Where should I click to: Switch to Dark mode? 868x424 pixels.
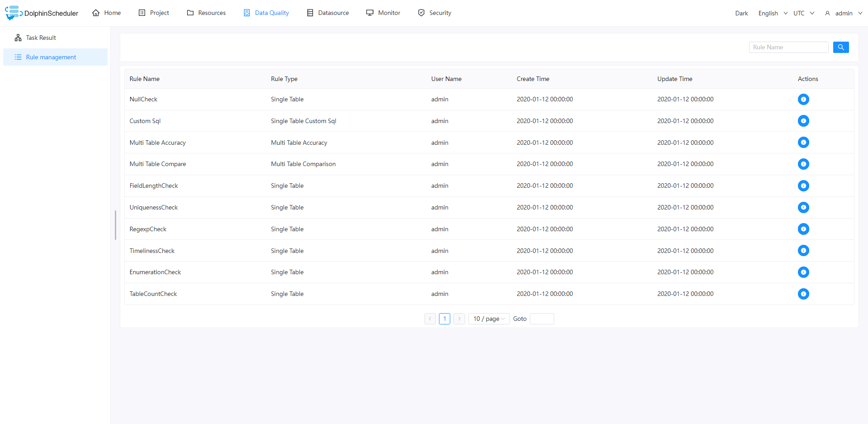[741, 13]
